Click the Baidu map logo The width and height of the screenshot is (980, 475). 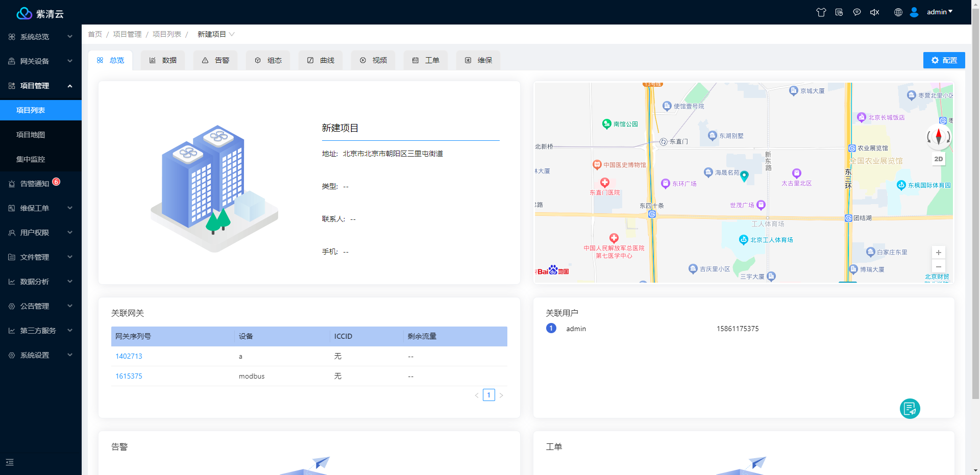552,270
